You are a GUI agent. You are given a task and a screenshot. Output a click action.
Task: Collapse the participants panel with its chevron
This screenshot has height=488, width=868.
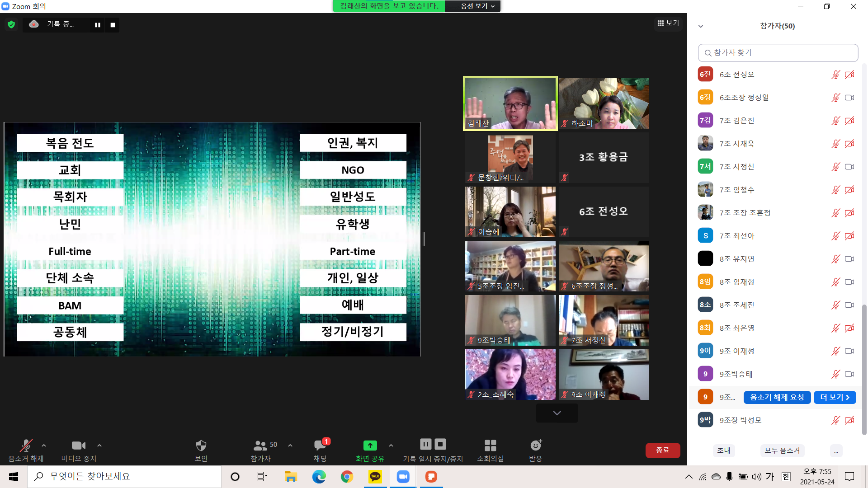701,26
